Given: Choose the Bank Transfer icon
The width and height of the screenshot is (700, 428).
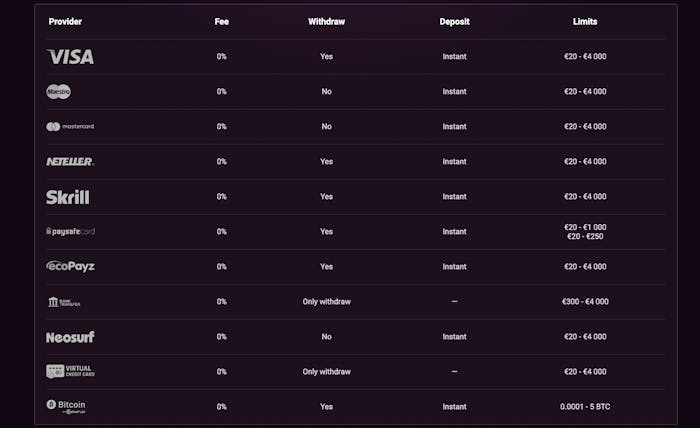Looking at the screenshot, I should [63, 302].
